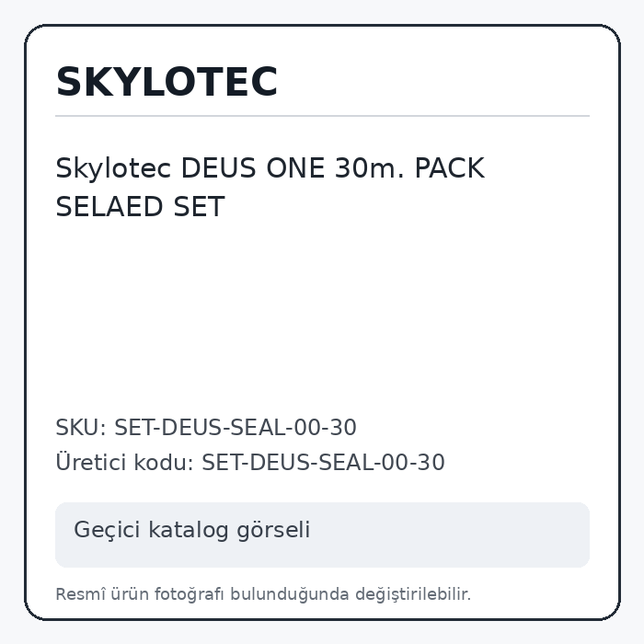This screenshot has width=644, height=644.
Task: Click the word bulunduğunda in the footnote
Action: coord(289,594)
